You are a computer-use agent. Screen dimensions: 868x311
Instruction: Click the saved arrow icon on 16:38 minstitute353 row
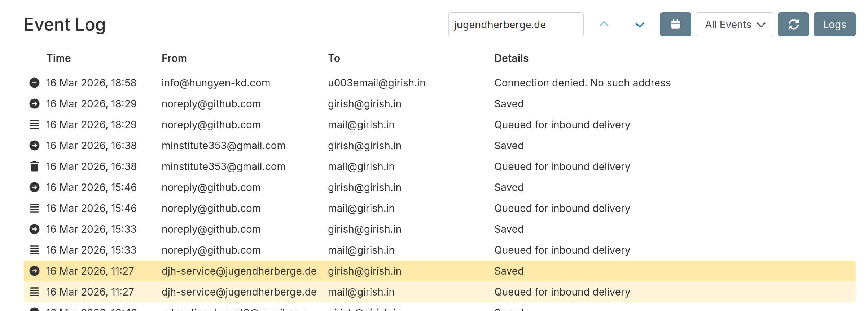pyautogui.click(x=34, y=146)
